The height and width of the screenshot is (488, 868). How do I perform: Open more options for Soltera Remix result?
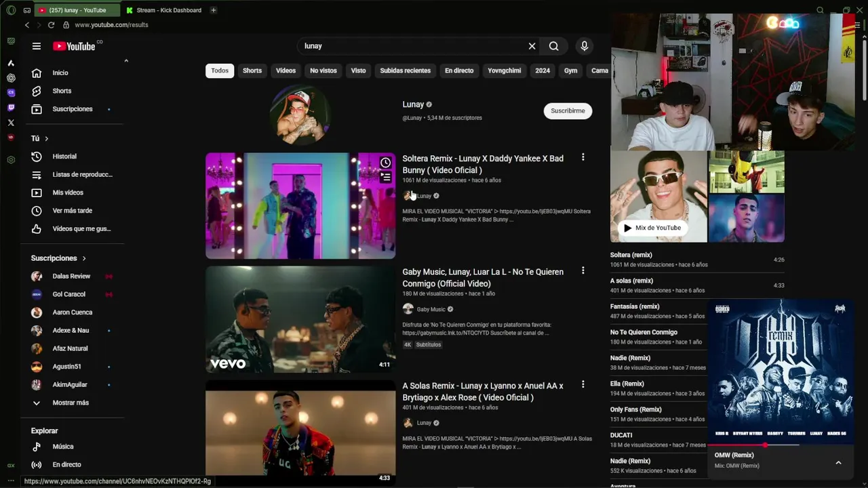tap(583, 157)
